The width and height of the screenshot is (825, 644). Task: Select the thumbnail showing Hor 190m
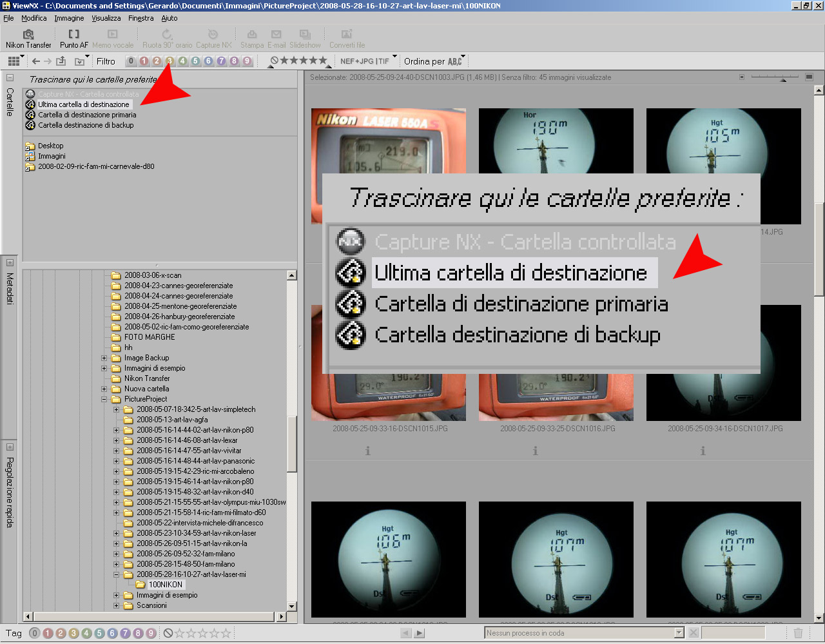(x=556, y=141)
